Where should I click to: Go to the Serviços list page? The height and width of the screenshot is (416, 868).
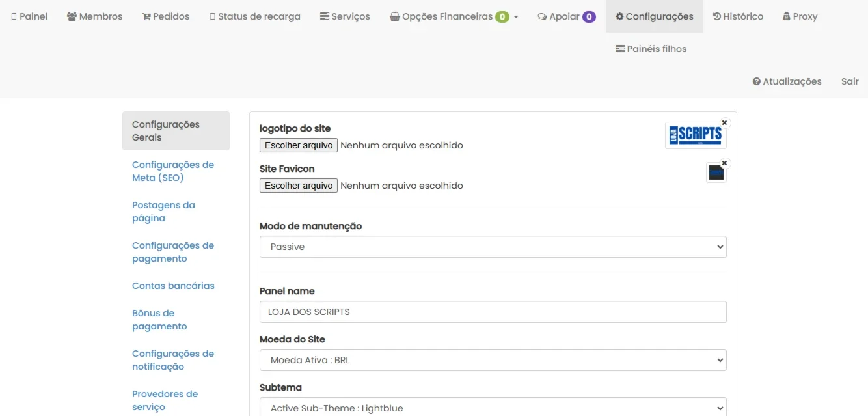pos(345,16)
